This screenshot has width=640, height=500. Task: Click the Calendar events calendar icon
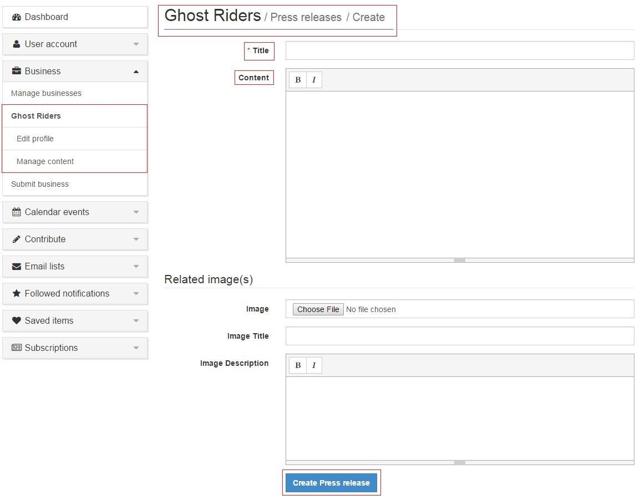click(x=16, y=212)
